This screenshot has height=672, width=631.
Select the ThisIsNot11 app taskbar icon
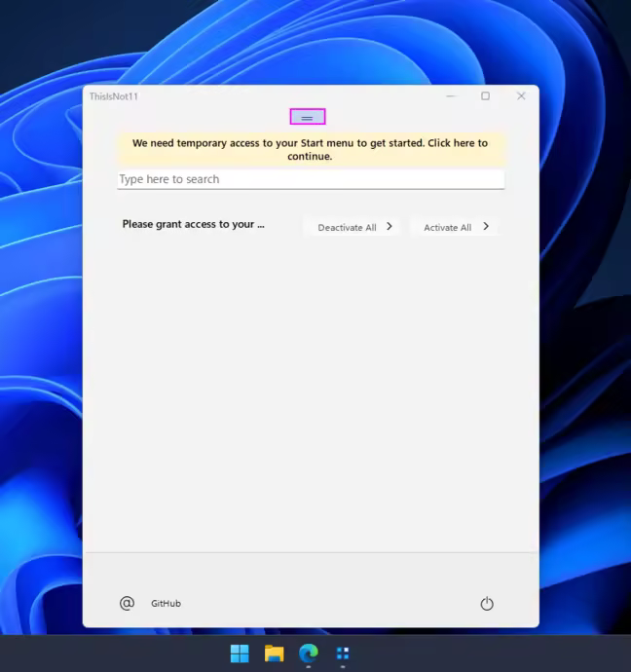[343, 653]
